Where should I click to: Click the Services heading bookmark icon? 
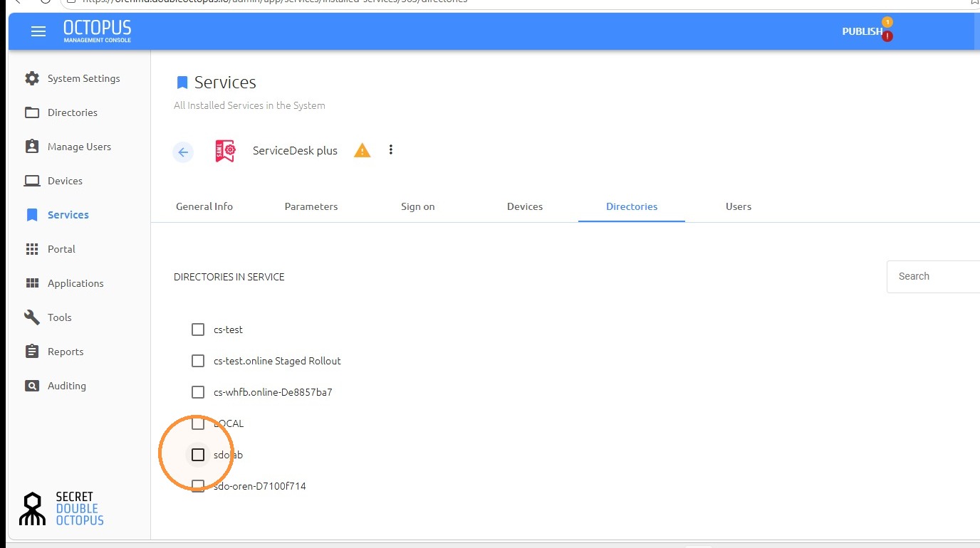(x=182, y=83)
